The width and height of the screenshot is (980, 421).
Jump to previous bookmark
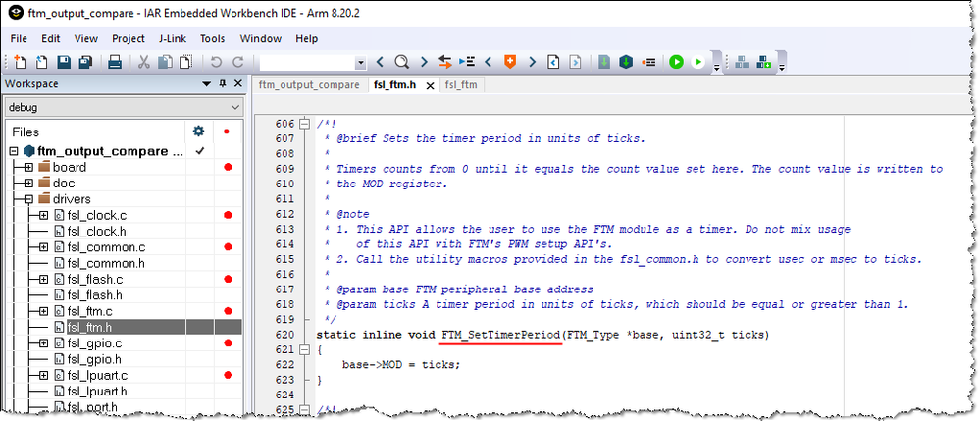pos(489,62)
